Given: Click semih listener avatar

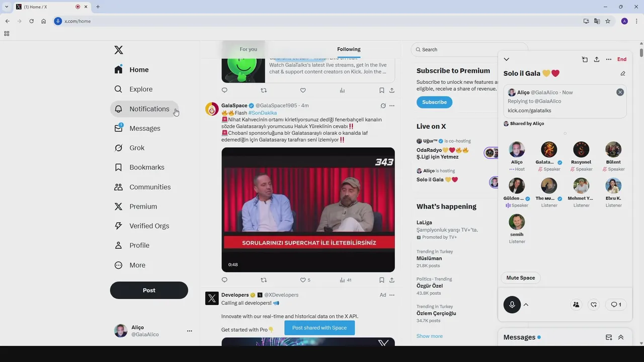Looking at the screenshot, I should coord(517,222).
